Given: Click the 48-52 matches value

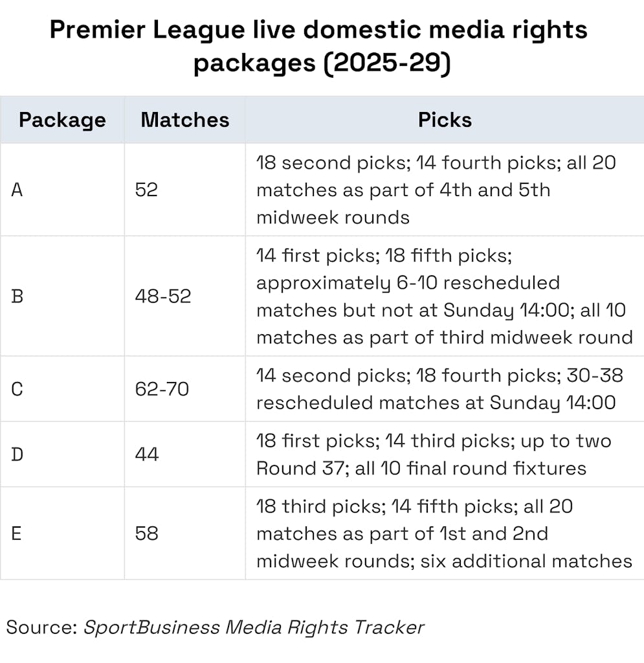Looking at the screenshot, I should (163, 297).
